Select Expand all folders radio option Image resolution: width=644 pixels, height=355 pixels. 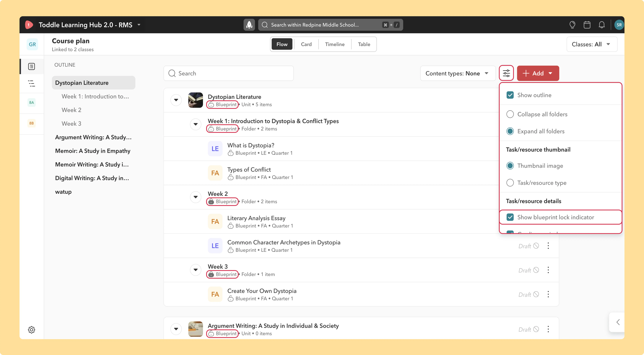[510, 131]
